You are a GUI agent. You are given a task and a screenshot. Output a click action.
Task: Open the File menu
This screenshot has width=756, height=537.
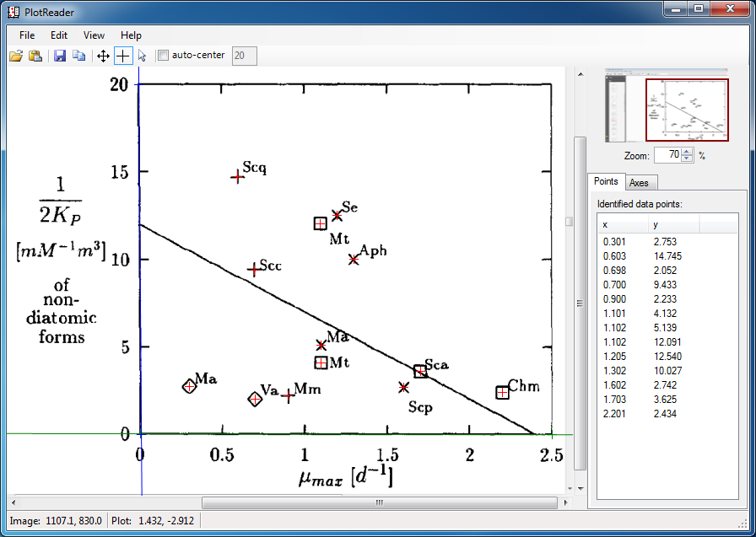click(x=27, y=35)
